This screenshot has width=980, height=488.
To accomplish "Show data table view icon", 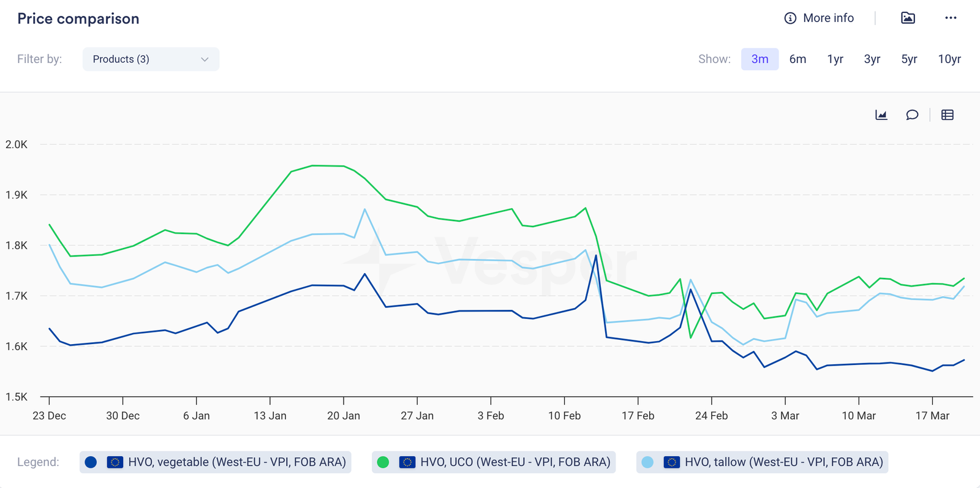I will 948,115.
